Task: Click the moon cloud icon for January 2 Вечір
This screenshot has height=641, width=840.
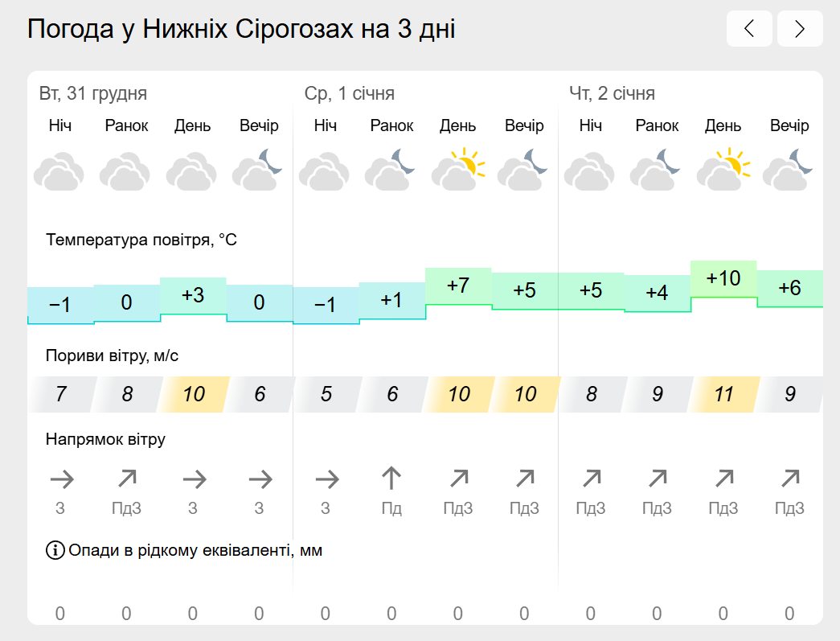Action: (788, 171)
